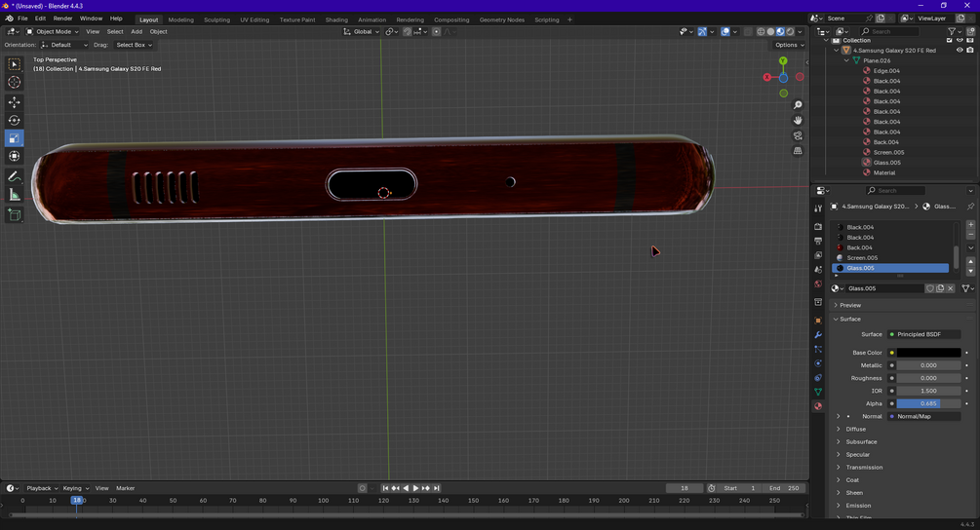Select the Move tool in toolbar
Screen dimensions: 980x530
click(x=14, y=101)
